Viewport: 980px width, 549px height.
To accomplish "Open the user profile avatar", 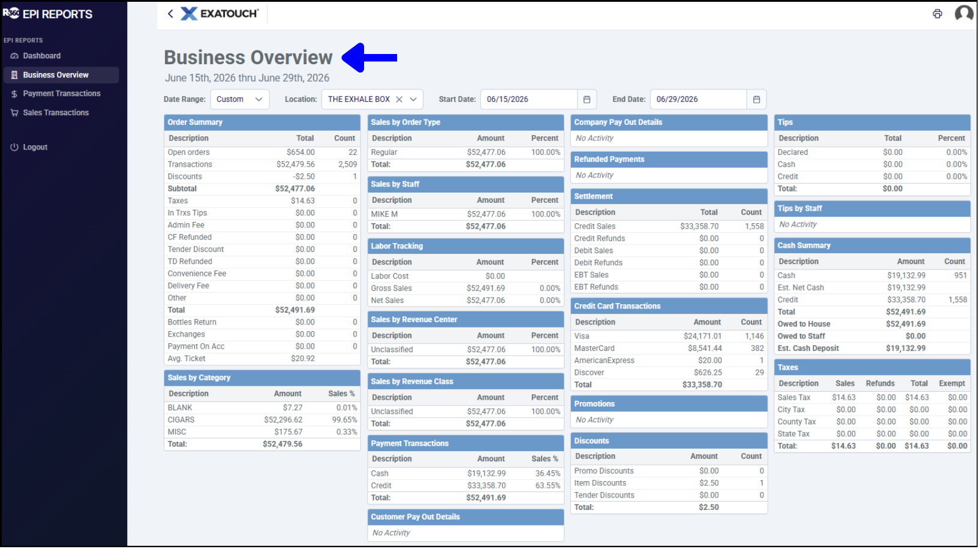I will [964, 13].
